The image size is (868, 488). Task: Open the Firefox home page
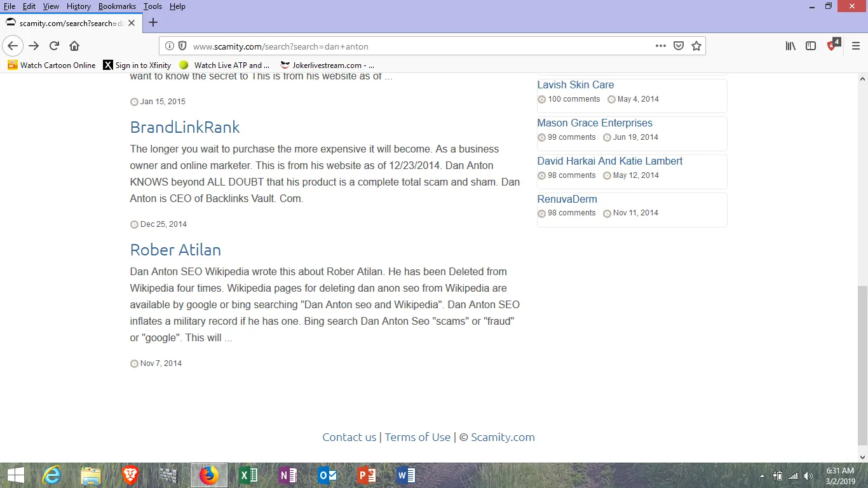(x=74, y=46)
